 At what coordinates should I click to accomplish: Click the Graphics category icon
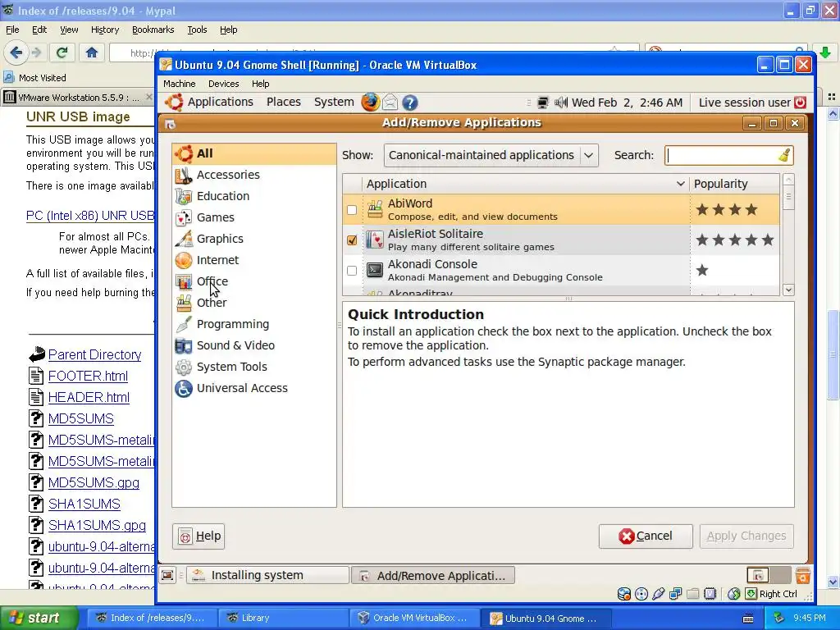pyautogui.click(x=183, y=239)
